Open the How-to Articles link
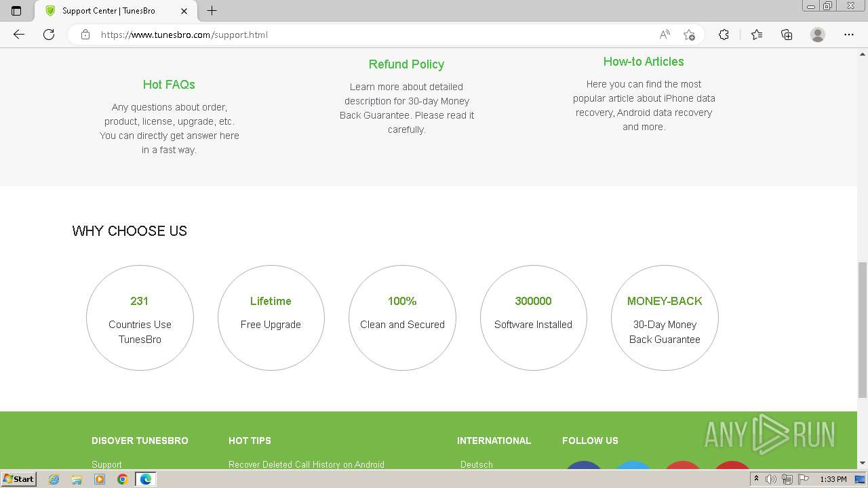868x488 pixels. click(x=644, y=62)
